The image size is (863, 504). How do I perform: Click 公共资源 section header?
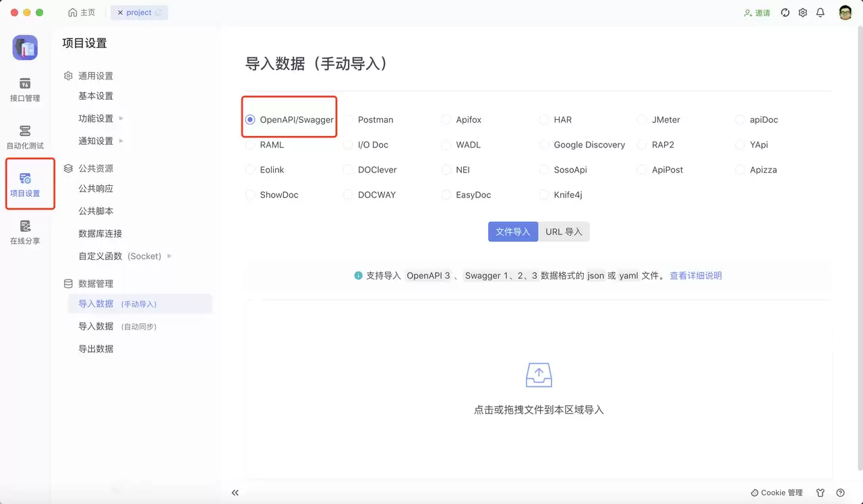[88, 168]
